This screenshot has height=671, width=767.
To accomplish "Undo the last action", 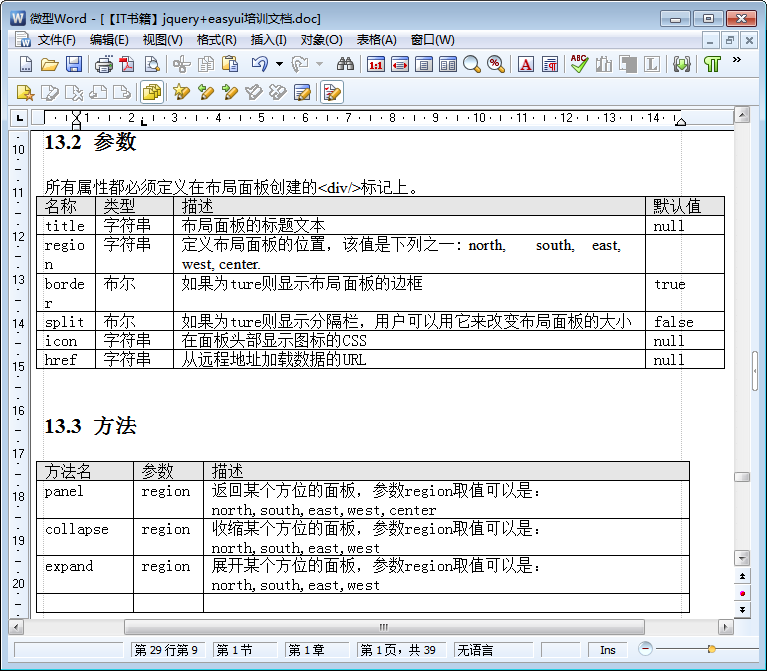I will [x=260, y=64].
